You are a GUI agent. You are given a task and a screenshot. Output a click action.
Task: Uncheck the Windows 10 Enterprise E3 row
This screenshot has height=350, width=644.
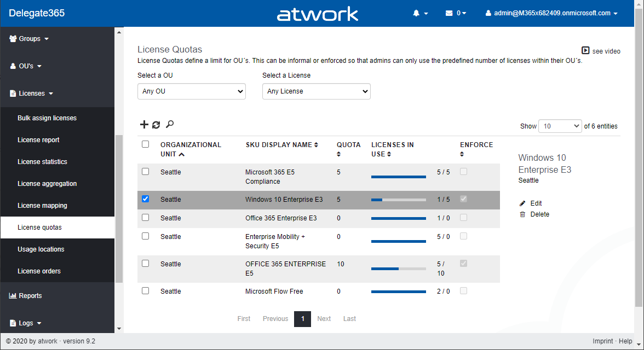145,199
